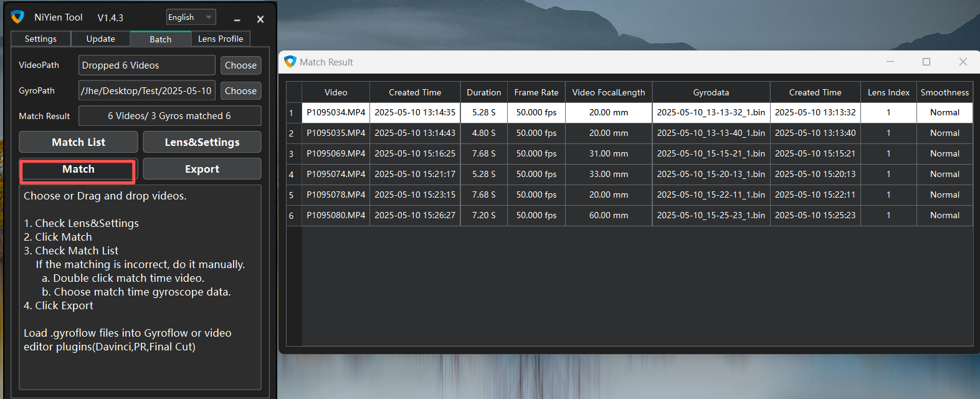
Task: Open the Update tab
Action: [x=100, y=39]
